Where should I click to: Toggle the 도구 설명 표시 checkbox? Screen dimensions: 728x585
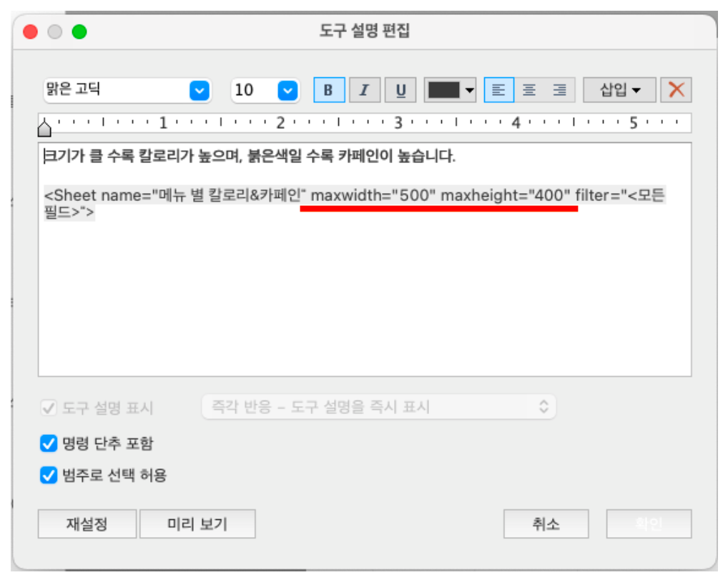coord(49,408)
